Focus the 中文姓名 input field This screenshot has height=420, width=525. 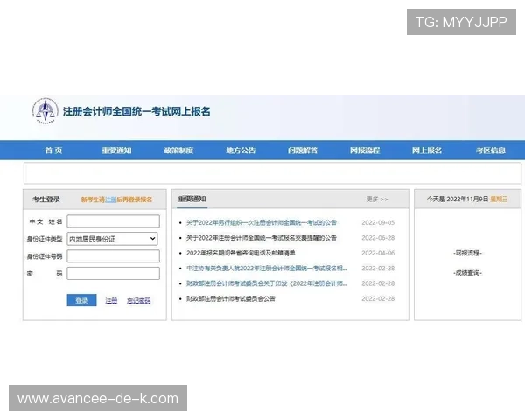(x=113, y=221)
